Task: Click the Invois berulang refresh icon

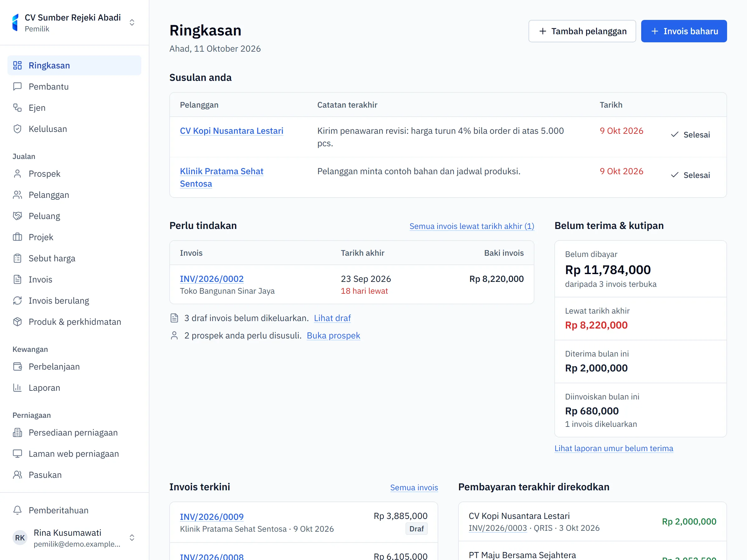Action: 17,301
